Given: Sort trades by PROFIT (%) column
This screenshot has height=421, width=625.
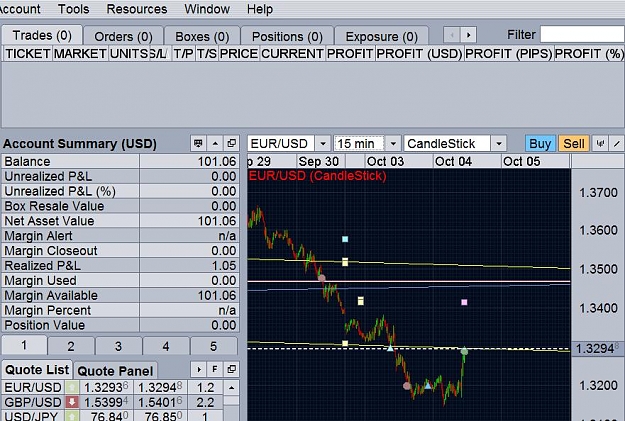Looking at the screenshot, I should coord(589,53).
